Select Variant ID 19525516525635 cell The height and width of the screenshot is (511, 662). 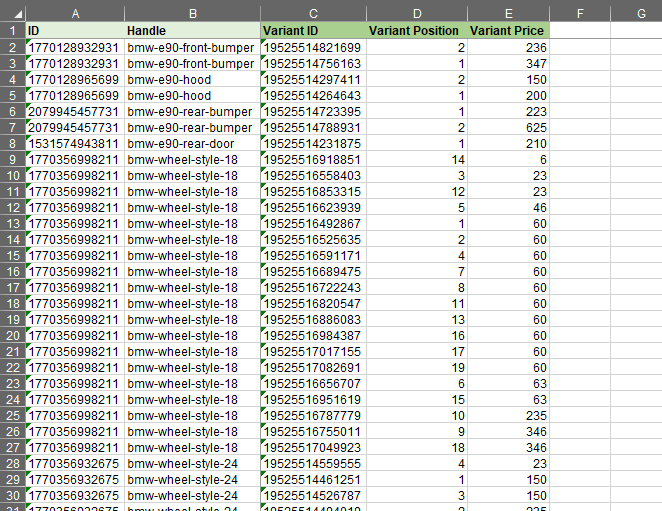coord(313,239)
